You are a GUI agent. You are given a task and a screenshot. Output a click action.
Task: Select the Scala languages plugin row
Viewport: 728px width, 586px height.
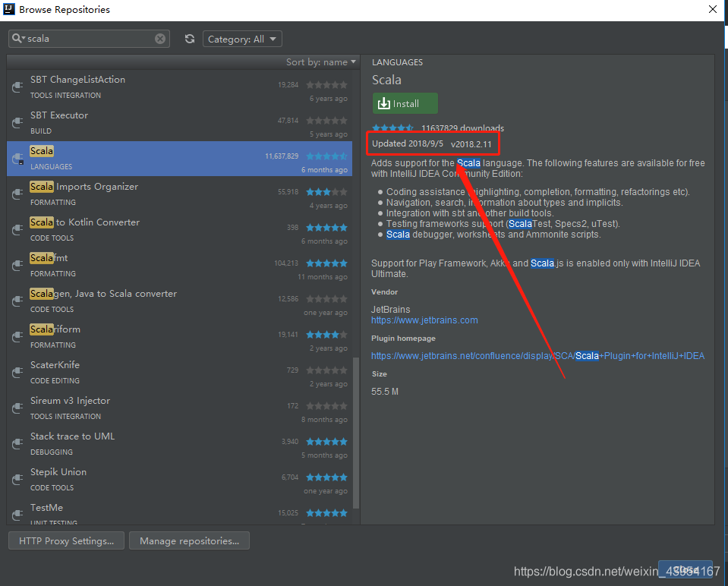[x=180, y=159]
